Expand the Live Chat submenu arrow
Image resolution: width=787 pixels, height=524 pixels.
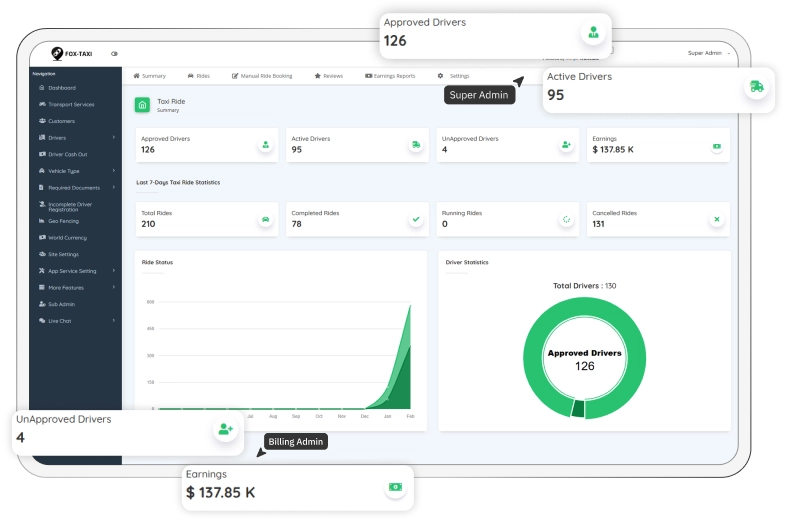[114, 321]
